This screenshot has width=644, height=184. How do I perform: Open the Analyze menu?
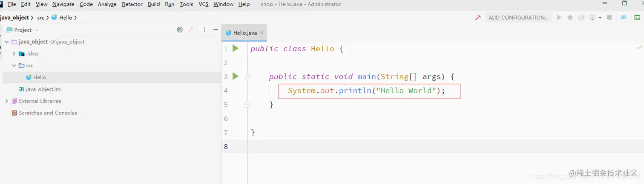(107, 4)
